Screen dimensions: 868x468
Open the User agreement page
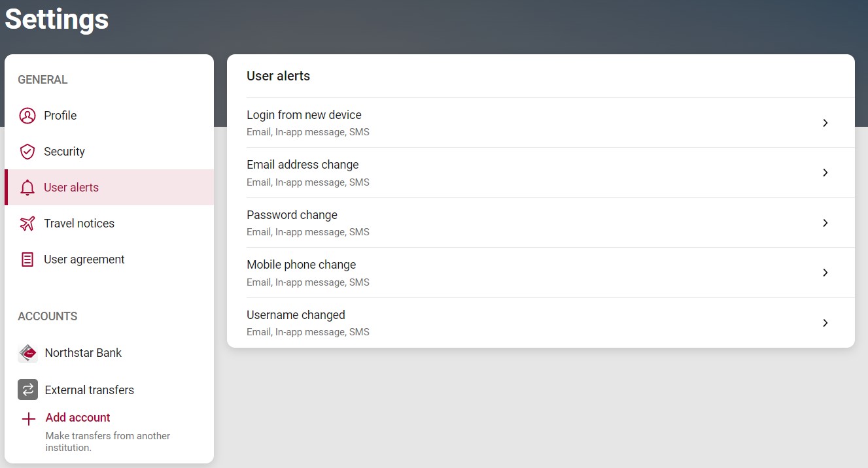coord(84,259)
